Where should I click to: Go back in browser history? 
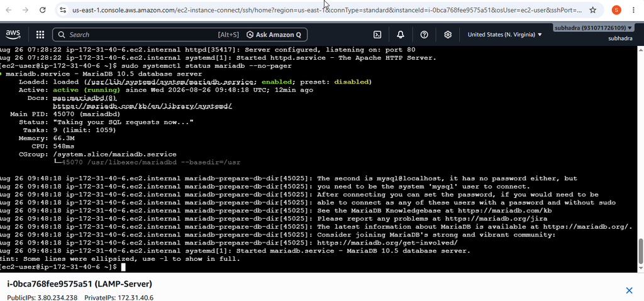(9, 10)
